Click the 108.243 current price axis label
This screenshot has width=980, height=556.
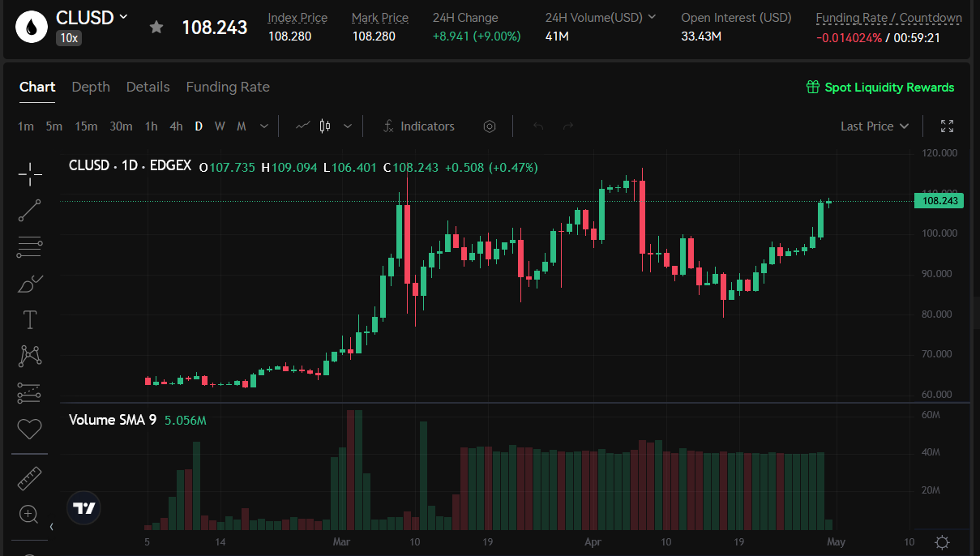coord(938,201)
